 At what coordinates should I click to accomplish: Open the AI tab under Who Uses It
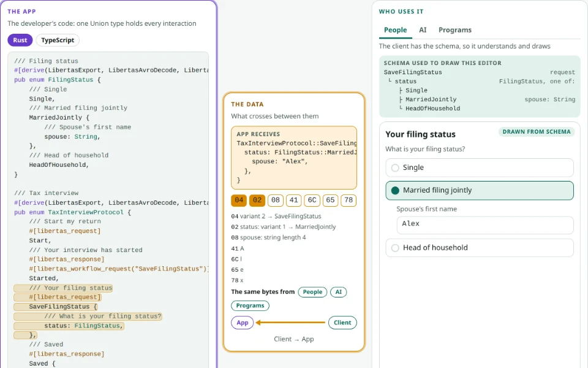423,30
